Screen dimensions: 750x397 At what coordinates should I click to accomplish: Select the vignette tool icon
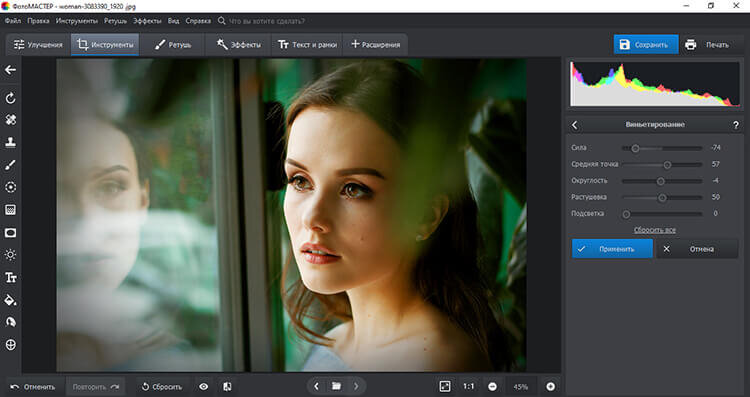(10, 232)
